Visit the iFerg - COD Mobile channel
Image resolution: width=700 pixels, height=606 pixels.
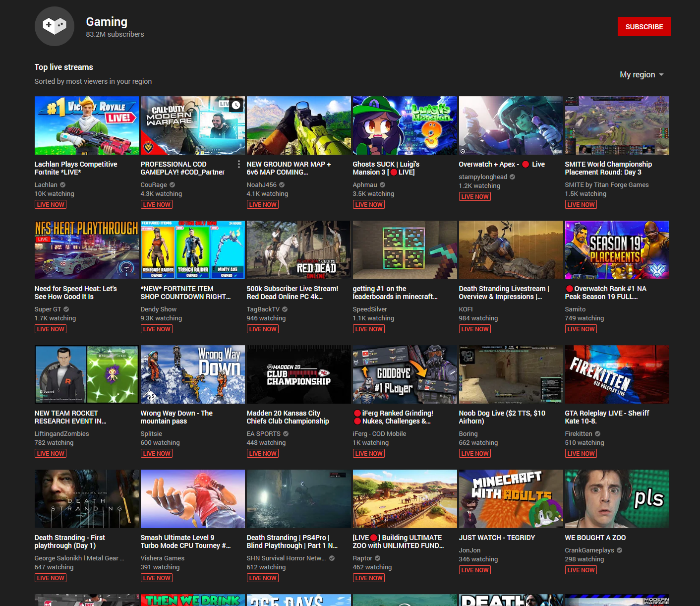(x=379, y=434)
